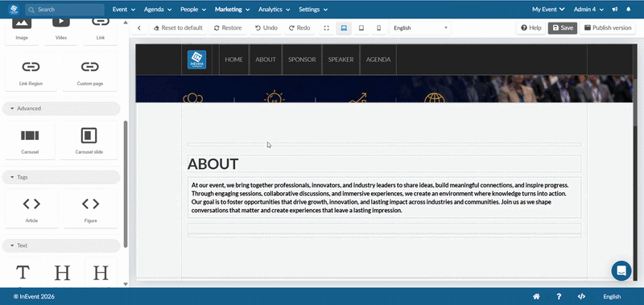Click SPEAKER in the page preview nav

[341, 60]
